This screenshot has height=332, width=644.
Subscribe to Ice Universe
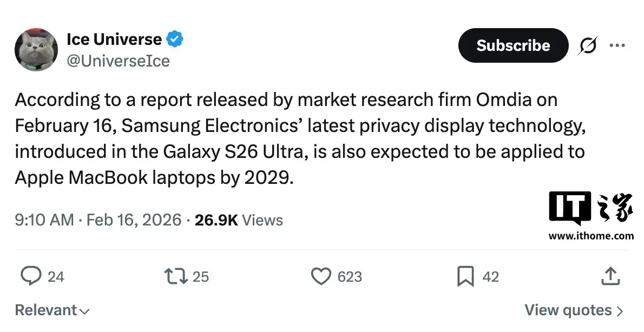[512, 45]
